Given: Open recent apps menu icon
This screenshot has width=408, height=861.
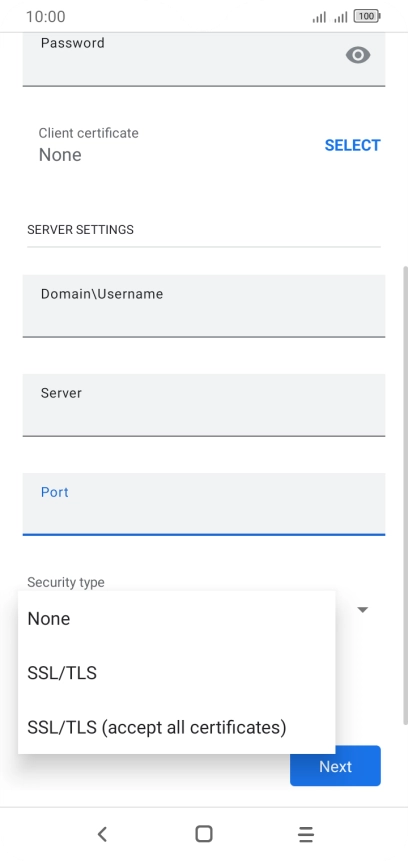Looking at the screenshot, I should [306, 834].
